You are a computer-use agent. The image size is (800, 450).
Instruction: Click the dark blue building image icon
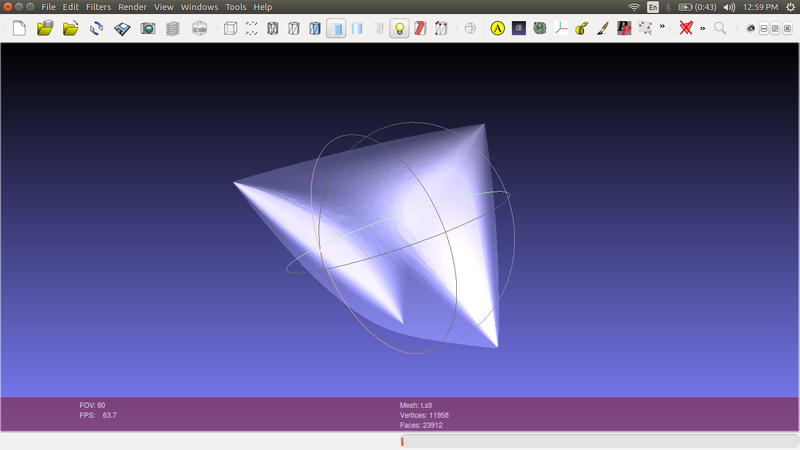(519, 28)
